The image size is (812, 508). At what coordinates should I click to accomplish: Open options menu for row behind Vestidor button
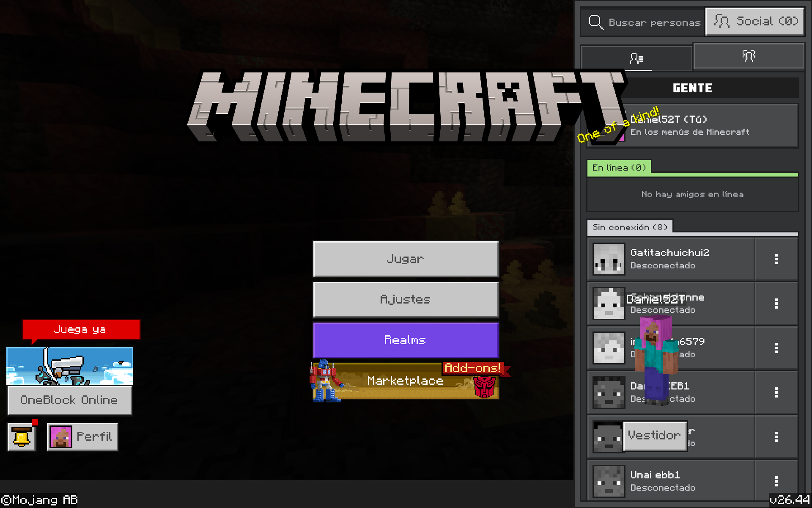coord(776,437)
